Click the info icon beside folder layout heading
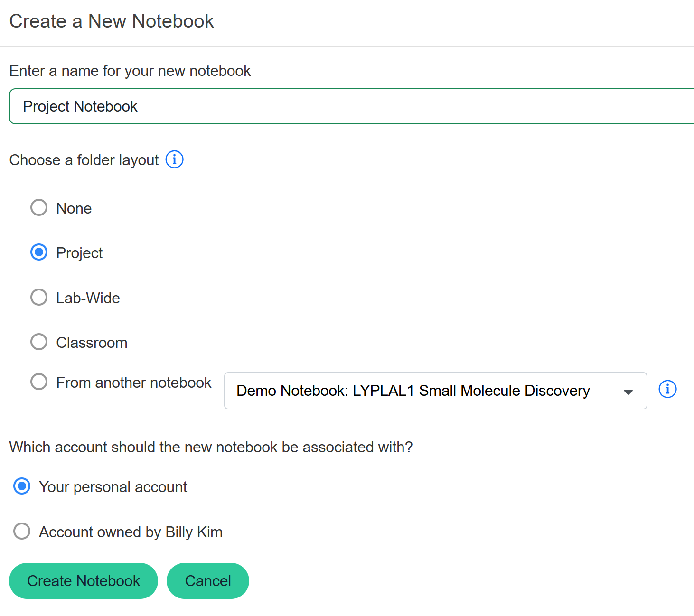Image resolution: width=694 pixels, height=616 pixels. (x=174, y=159)
